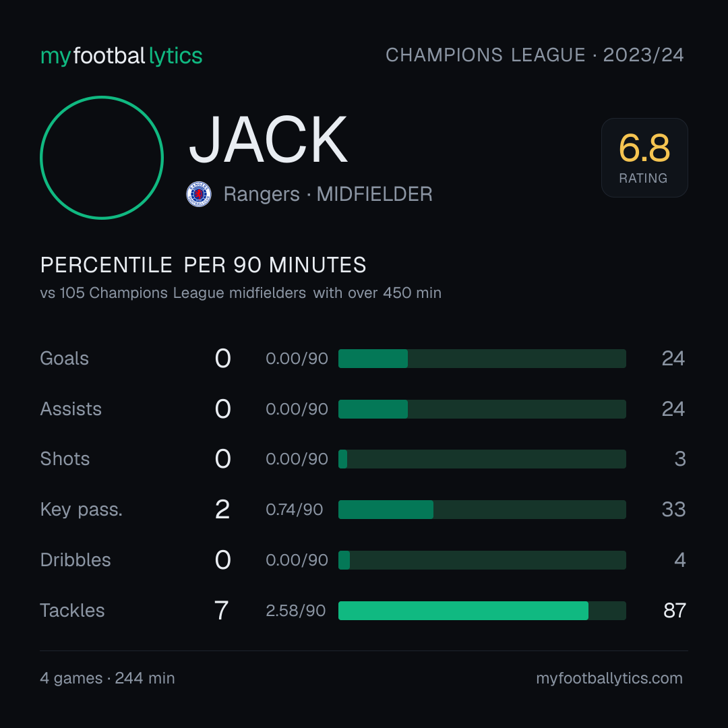728x728 pixels.
Task: Click the Tackles percentile value 87
Action: 675,611
